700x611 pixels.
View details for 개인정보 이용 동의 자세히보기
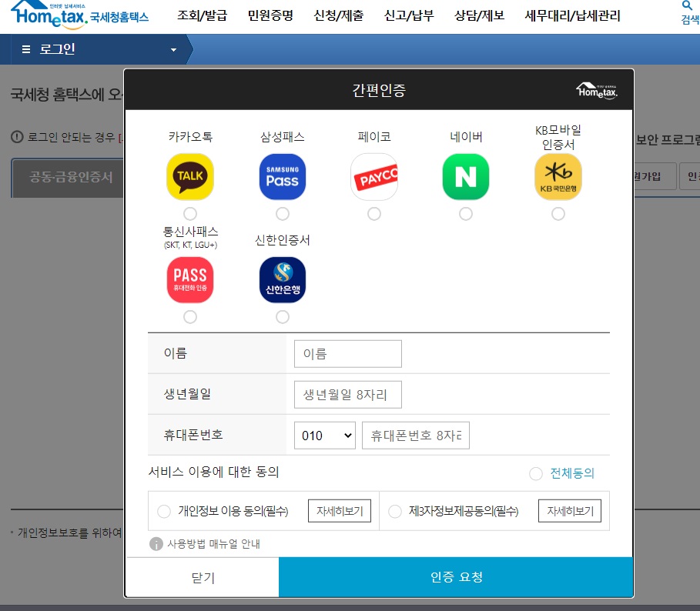[x=340, y=511]
